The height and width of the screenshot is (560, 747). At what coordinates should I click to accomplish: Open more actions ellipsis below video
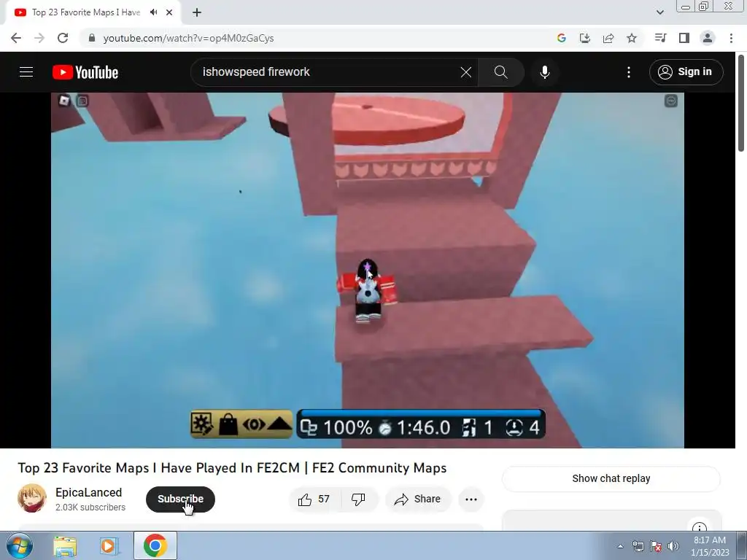(x=471, y=499)
